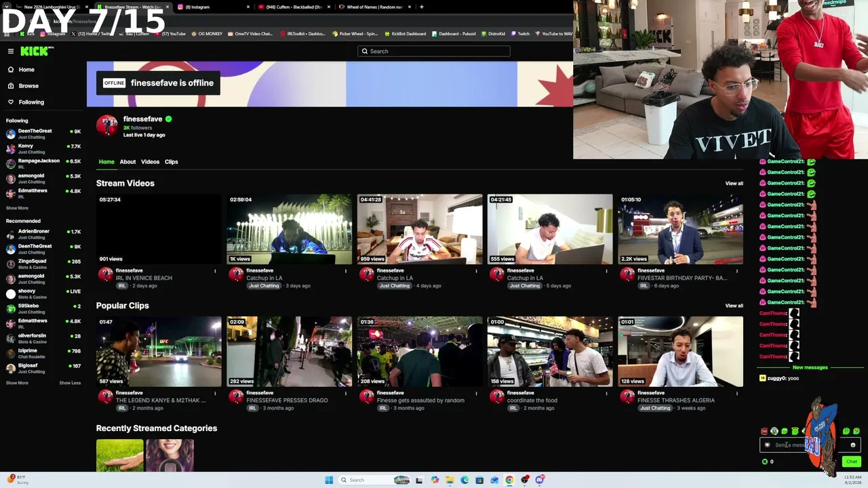The image size is (868, 488).
Task: Open AdrienBroner channel in Recommended list
Action: tap(42, 234)
